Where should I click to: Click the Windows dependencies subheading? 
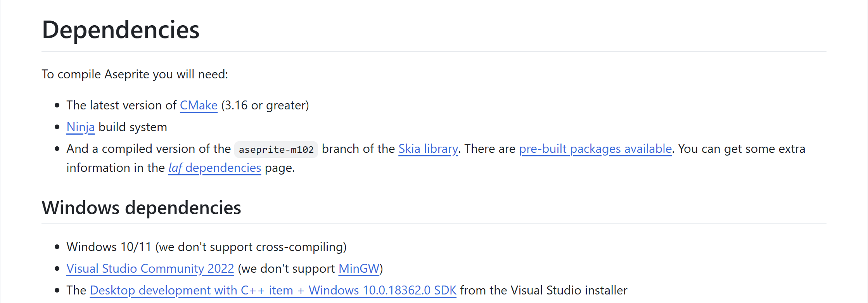141,208
